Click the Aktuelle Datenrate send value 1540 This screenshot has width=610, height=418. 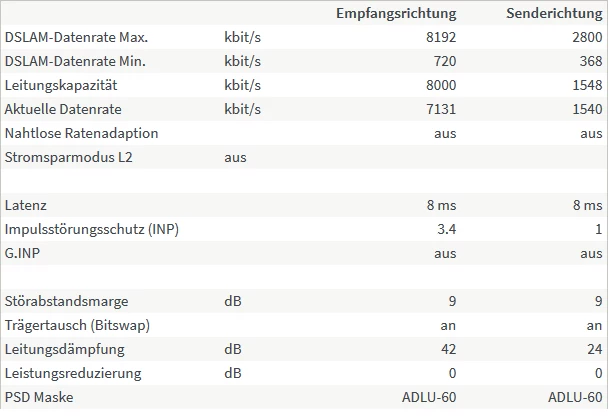coord(587,109)
